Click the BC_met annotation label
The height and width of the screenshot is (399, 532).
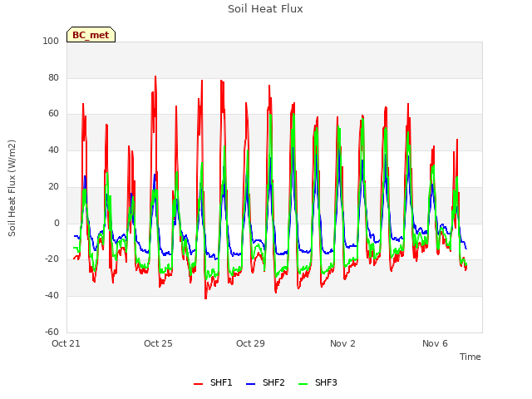[91, 35]
